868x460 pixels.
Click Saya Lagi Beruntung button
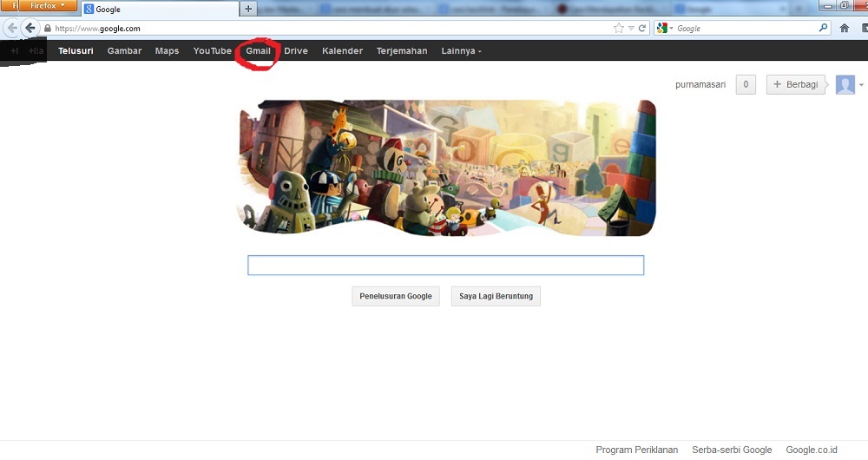coord(496,296)
